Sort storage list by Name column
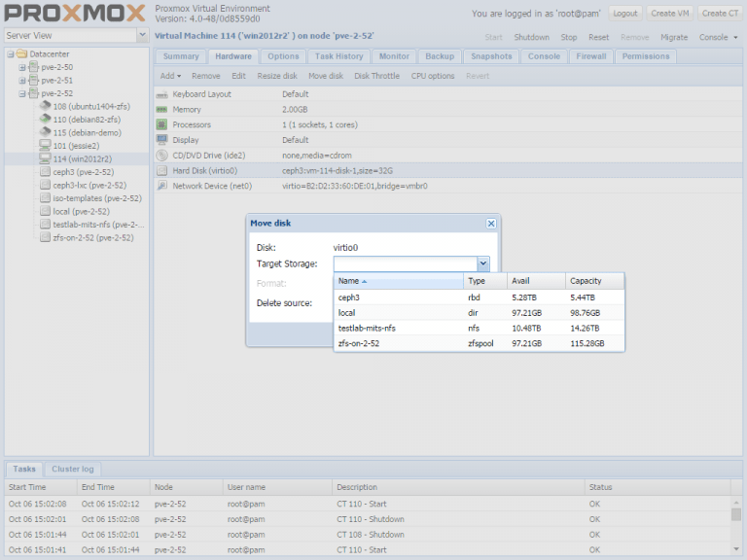The height and width of the screenshot is (560, 747). coord(399,281)
